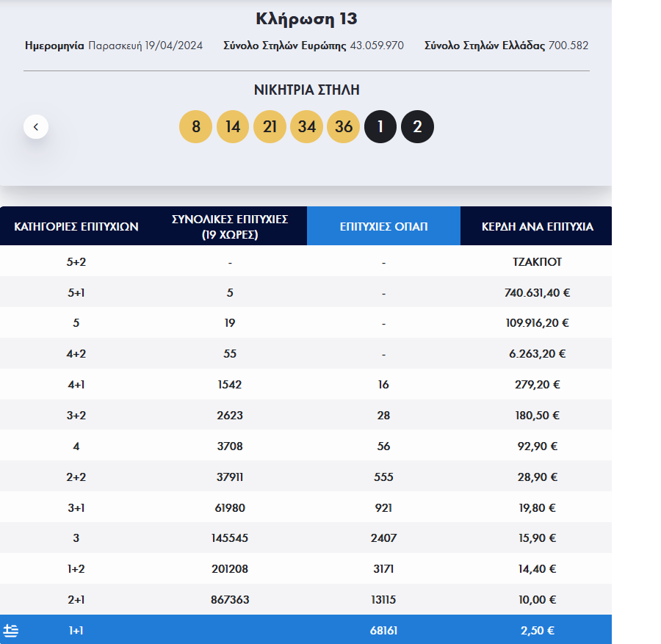
Task: Click total hits 201208 in the 1+2 row
Action: point(230,569)
